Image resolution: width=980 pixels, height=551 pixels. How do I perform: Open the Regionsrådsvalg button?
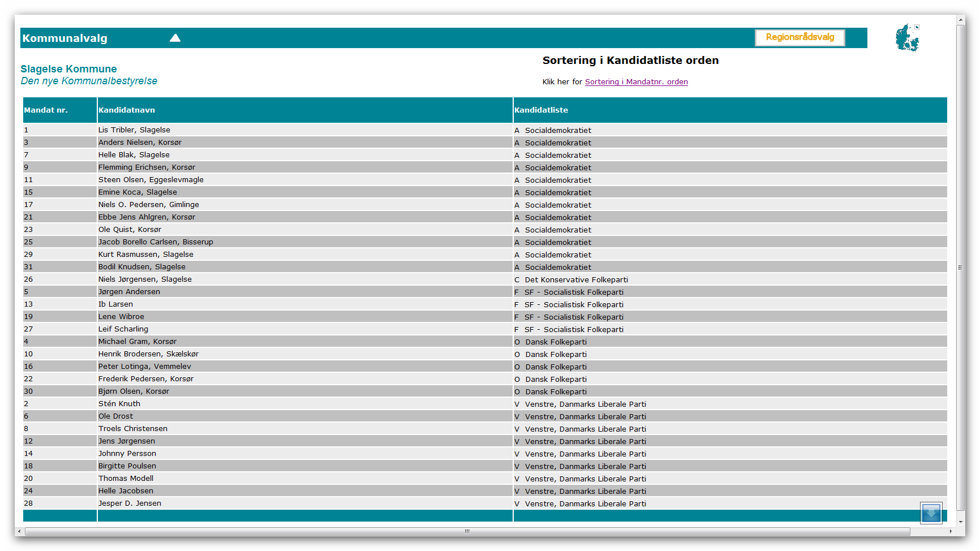pos(800,37)
